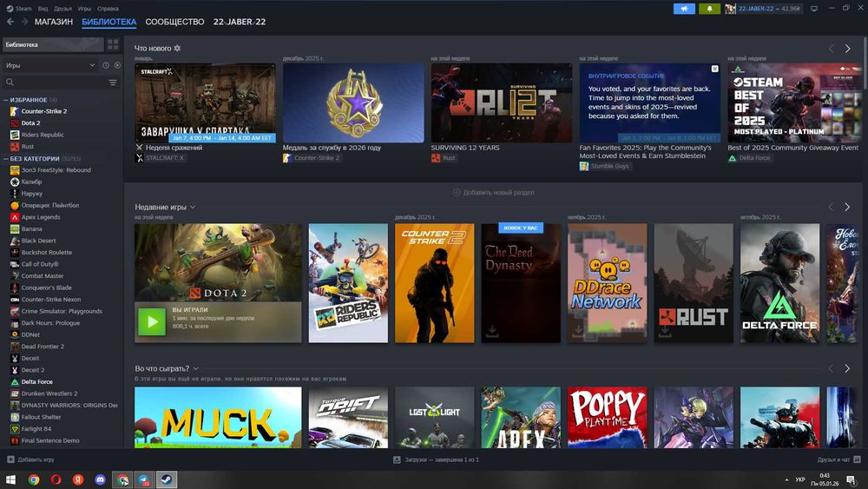Expand the 'Во что сыграть?' shelf dropdown
Image resolution: width=868 pixels, height=489 pixels.
click(x=195, y=369)
